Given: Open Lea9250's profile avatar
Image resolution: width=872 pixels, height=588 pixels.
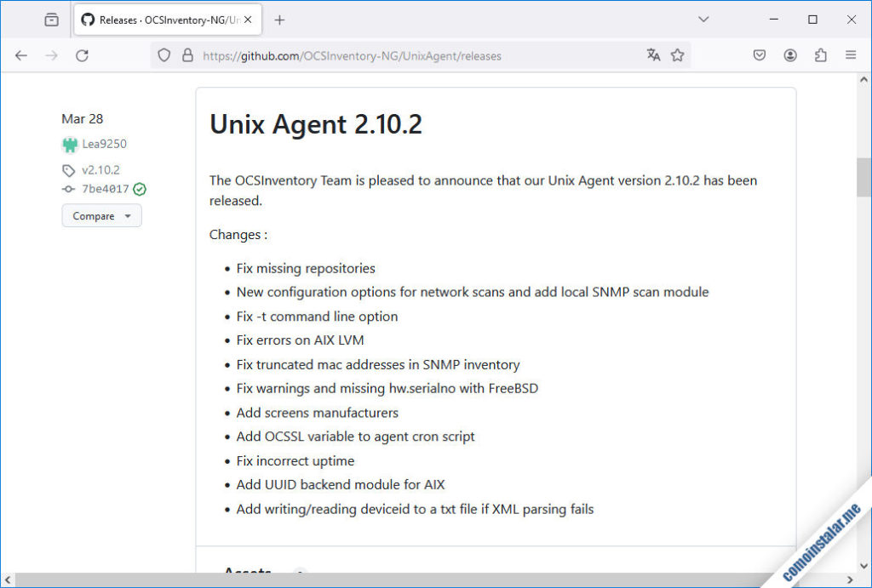Looking at the screenshot, I should click(x=70, y=144).
